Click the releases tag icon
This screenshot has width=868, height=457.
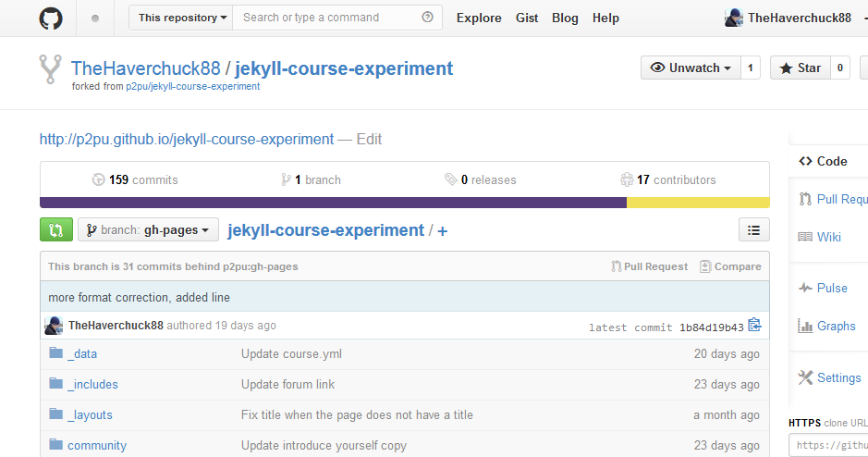(x=450, y=179)
